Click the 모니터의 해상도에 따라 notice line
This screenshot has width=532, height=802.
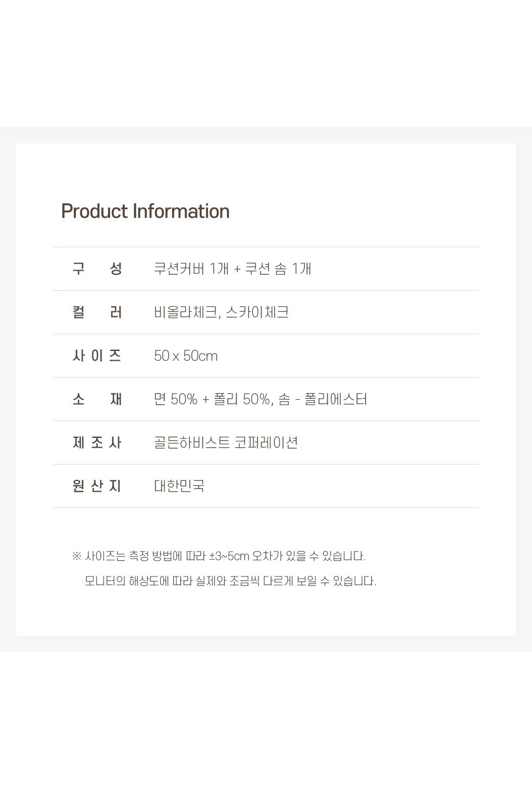pyautogui.click(x=230, y=581)
